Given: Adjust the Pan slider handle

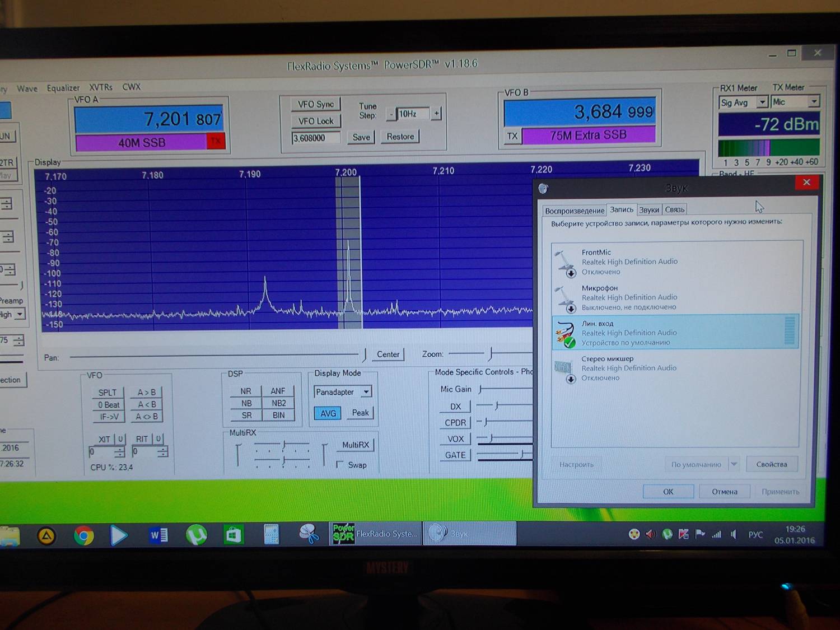Looking at the screenshot, I should coord(365,354).
